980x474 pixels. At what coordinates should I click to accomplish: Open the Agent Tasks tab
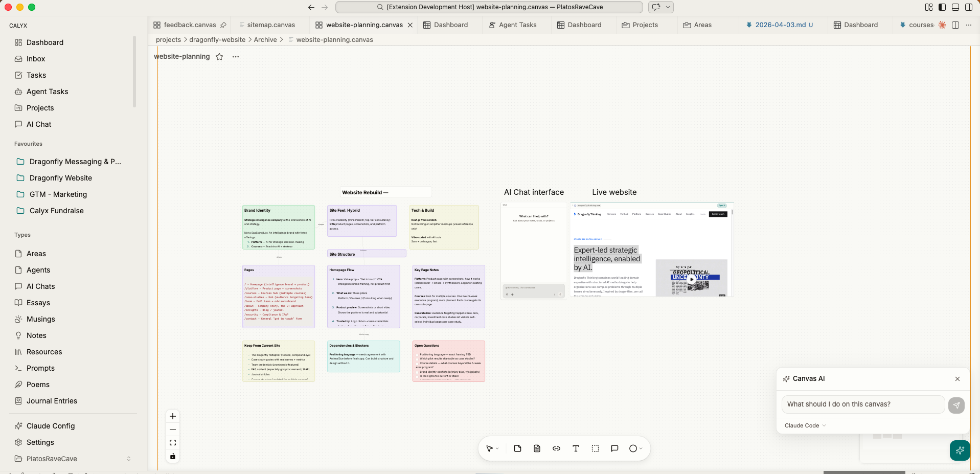point(517,25)
